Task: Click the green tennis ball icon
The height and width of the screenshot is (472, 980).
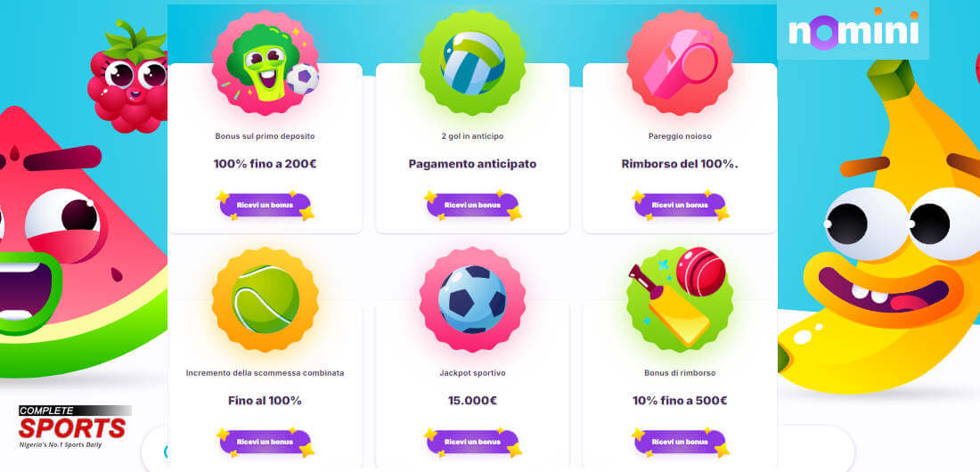Action: point(265,299)
